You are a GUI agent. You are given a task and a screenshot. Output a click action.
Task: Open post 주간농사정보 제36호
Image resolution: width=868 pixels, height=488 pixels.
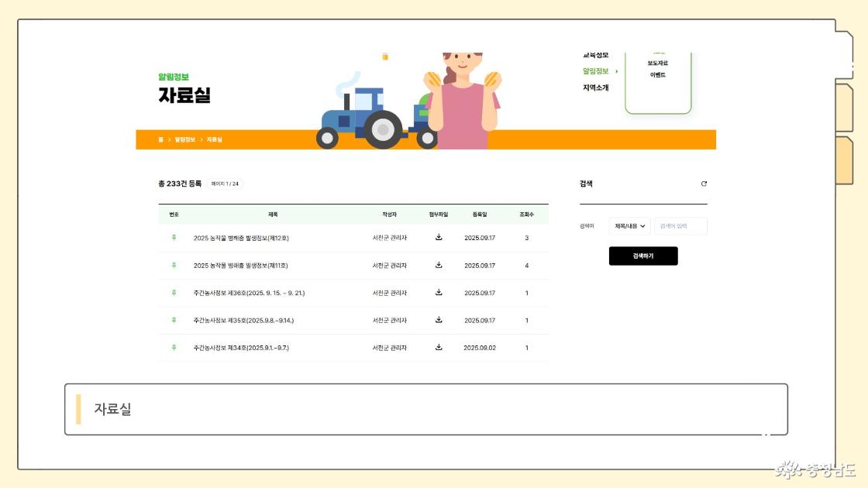coord(243,293)
